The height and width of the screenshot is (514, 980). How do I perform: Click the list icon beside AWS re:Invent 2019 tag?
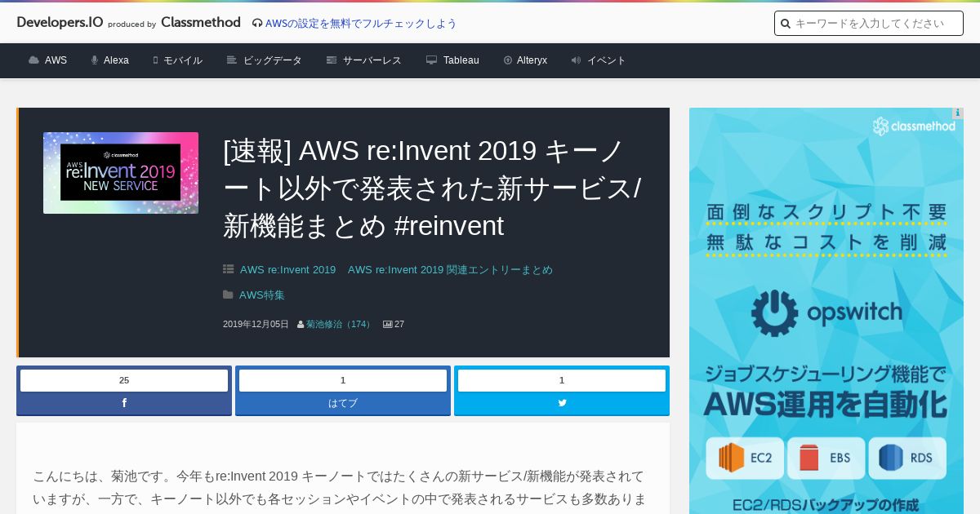[x=229, y=269]
